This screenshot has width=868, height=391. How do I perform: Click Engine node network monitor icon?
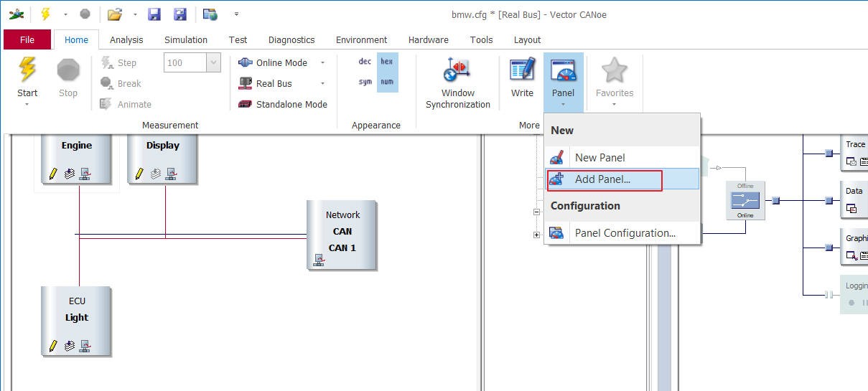[x=85, y=174]
